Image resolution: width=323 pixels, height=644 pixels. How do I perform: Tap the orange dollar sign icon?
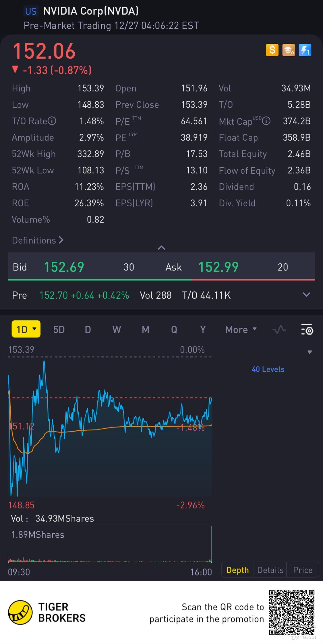click(272, 50)
